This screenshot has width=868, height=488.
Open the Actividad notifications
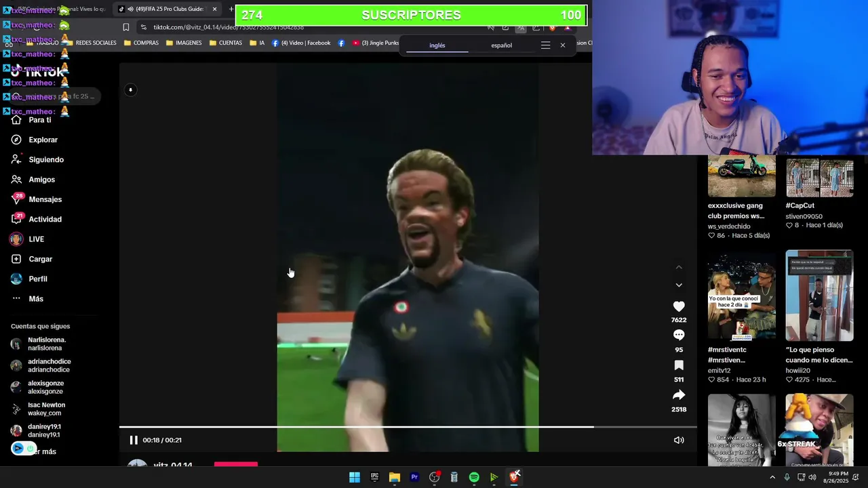click(36, 220)
